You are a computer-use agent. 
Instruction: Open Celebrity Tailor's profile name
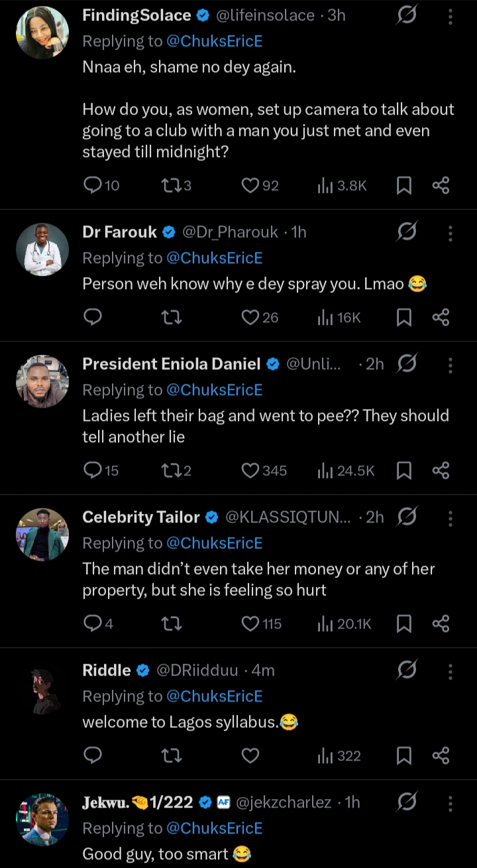tap(140, 517)
